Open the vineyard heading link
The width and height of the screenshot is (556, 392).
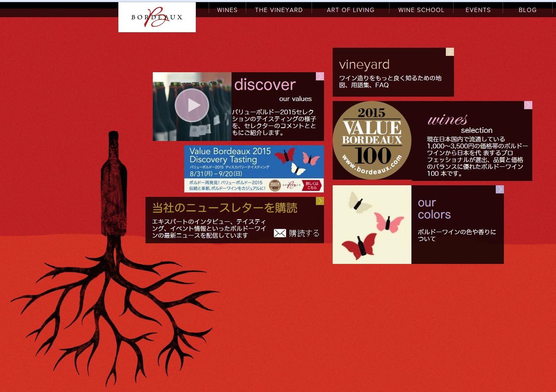tap(364, 64)
